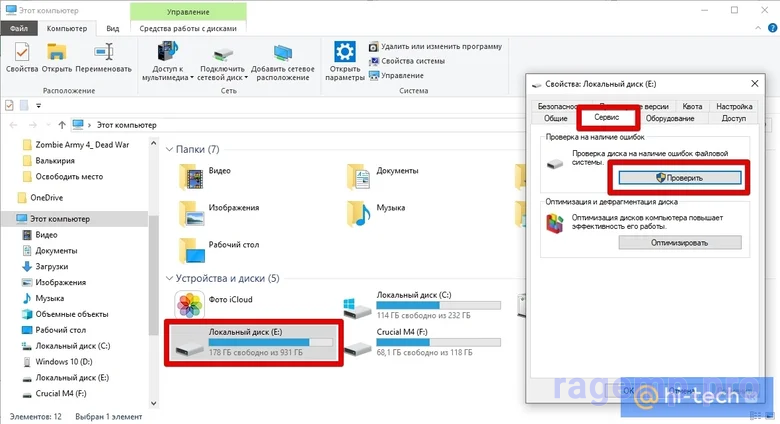Open Фото iCloud device icon
This screenshot has width=780, height=424.
point(191,305)
